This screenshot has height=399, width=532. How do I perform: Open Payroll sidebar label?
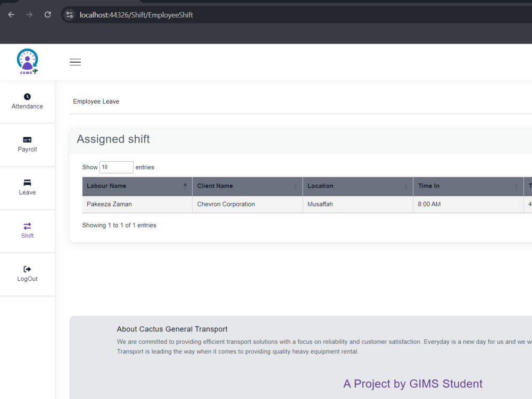click(x=27, y=149)
